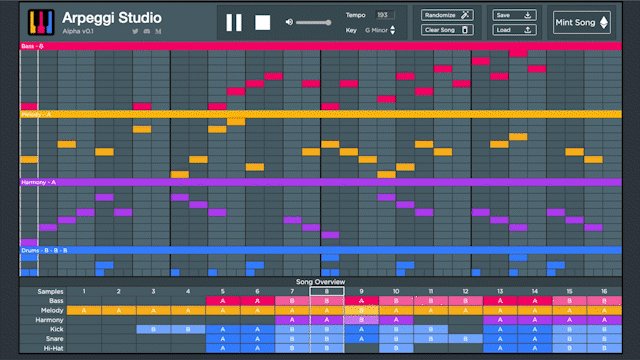Viewport: 640px width, 360px height.
Task: Toggle Harmony pattern A at measure 7
Action: coord(292,320)
